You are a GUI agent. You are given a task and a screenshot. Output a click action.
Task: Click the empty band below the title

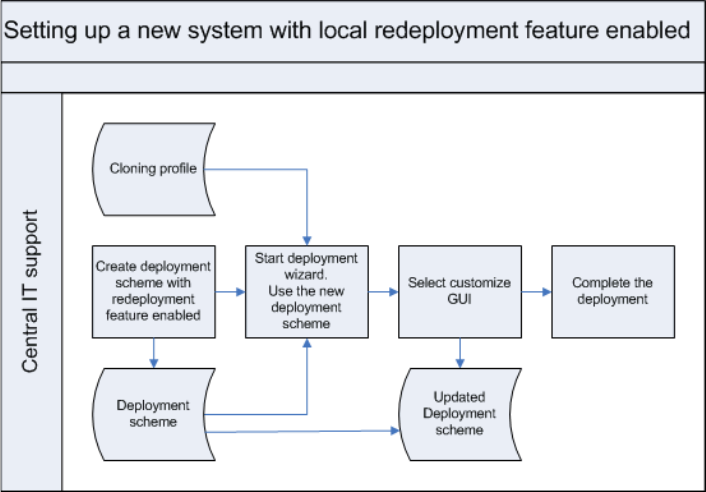(352, 77)
